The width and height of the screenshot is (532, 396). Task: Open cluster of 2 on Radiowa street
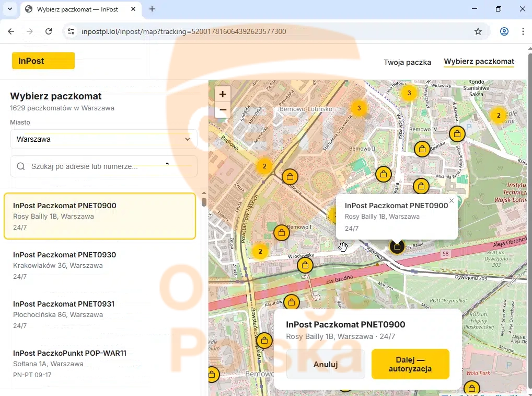(264, 166)
